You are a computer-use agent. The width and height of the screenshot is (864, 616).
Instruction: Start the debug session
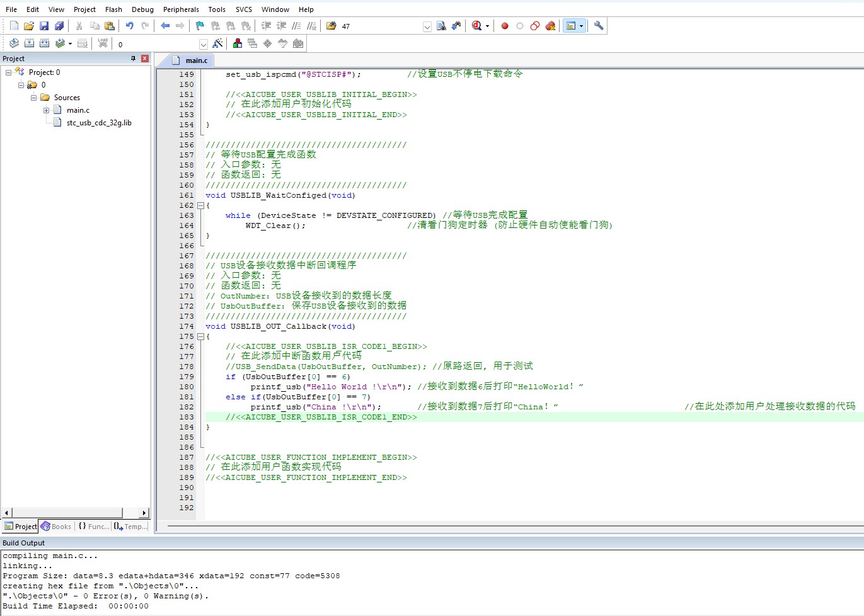[x=476, y=26]
